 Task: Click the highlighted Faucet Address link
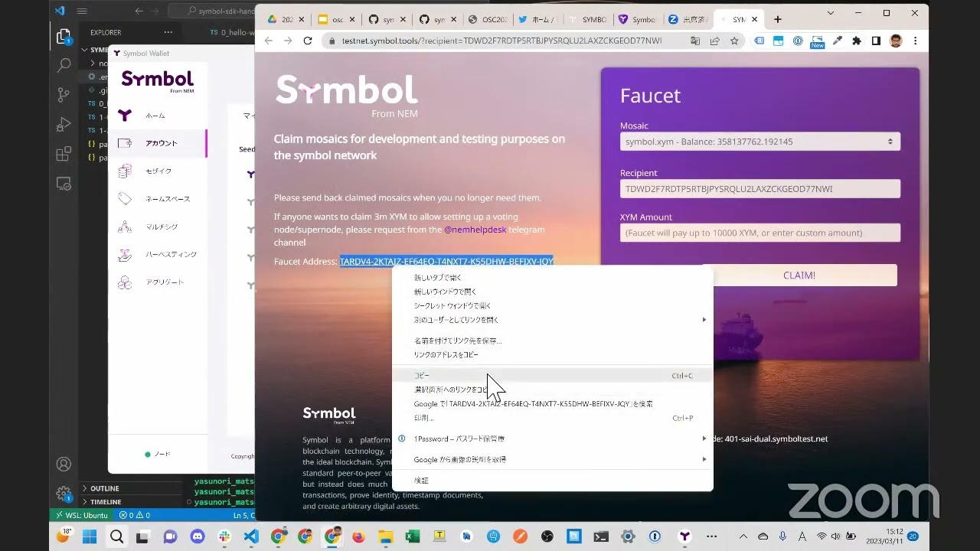coord(446,261)
